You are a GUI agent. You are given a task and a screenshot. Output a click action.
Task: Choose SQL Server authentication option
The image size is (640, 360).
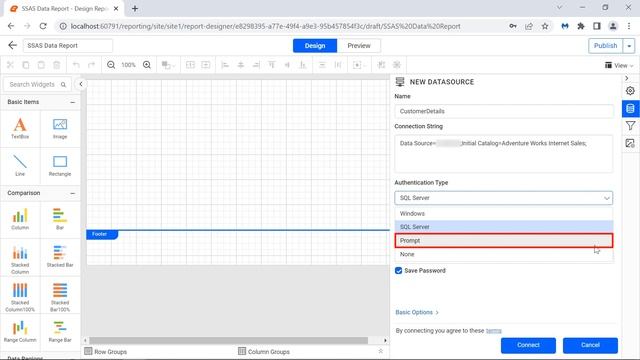[x=504, y=227]
